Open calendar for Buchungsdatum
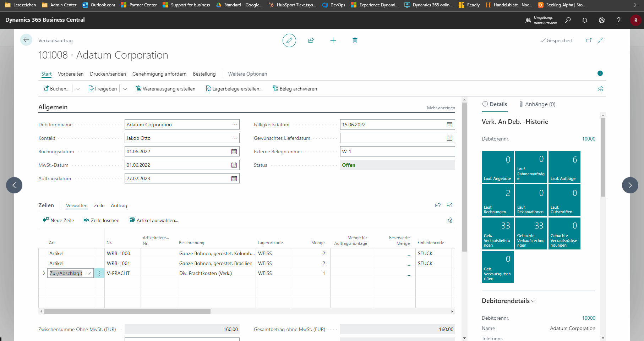 (234, 152)
